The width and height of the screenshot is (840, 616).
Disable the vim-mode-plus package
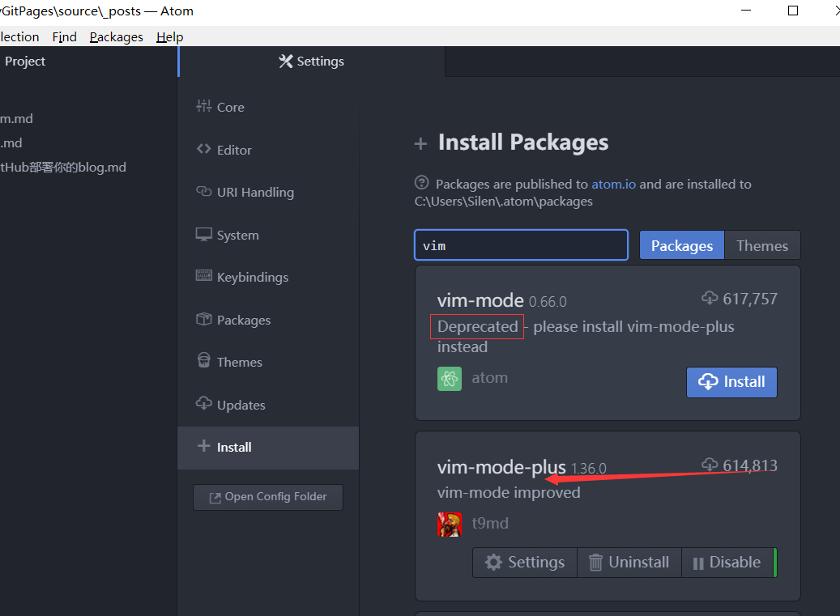[727, 563]
